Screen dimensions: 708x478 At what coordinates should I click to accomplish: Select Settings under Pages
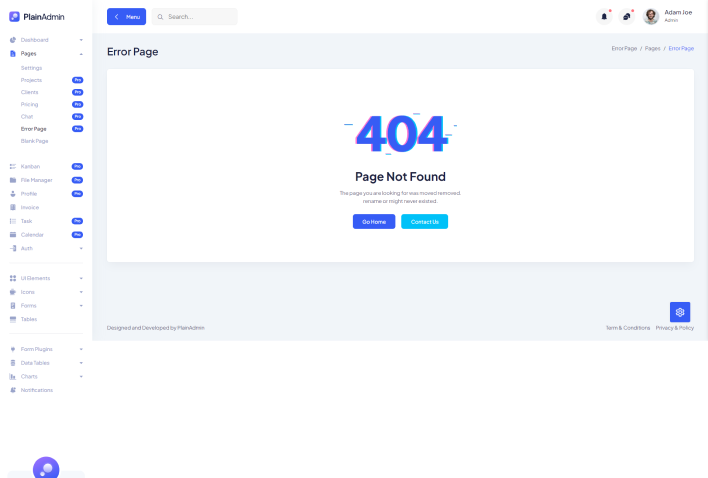(31, 68)
